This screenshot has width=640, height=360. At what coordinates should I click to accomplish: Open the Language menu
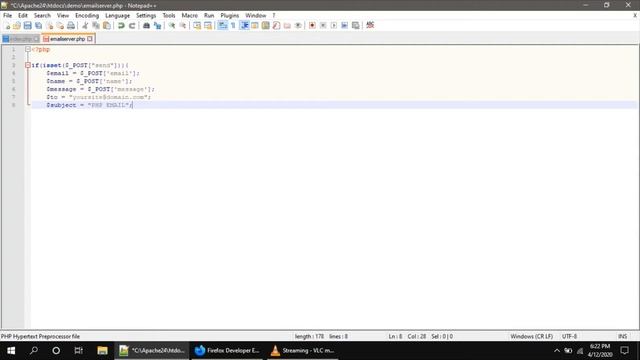117,16
